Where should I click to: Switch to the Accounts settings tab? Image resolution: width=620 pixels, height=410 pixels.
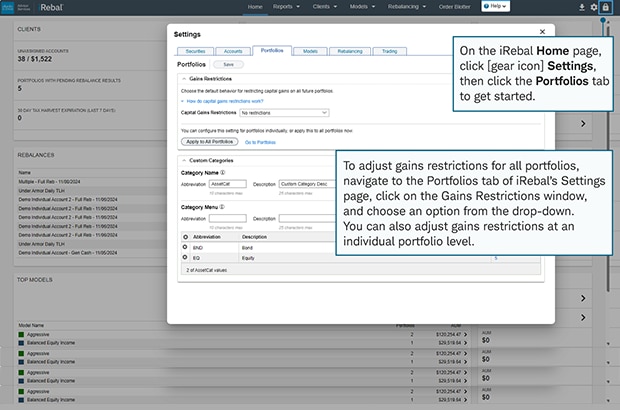point(233,51)
